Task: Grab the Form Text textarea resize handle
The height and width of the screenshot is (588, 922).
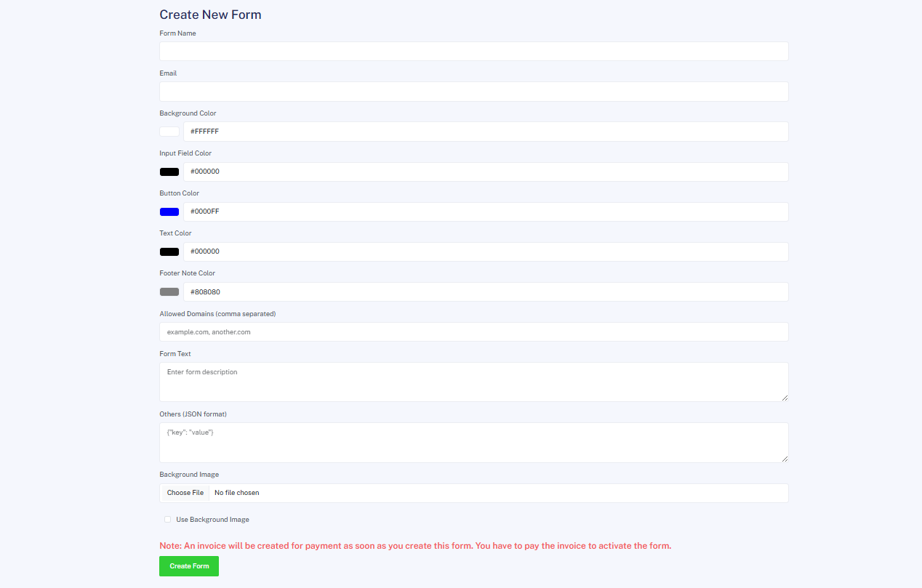Action: [x=785, y=398]
